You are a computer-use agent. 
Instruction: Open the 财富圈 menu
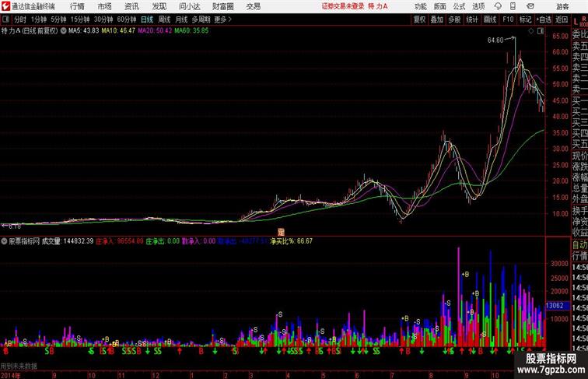coord(222,6)
